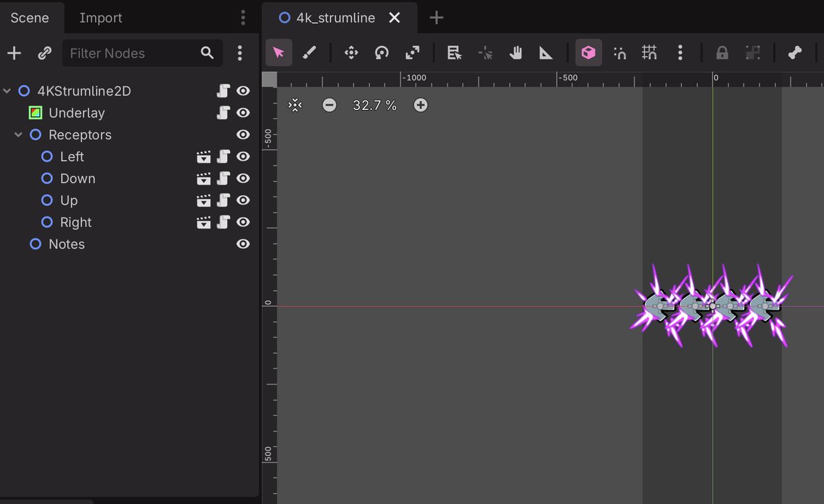This screenshot has height=504, width=824.
Task: Open script attached to Left node
Action: 223,157
